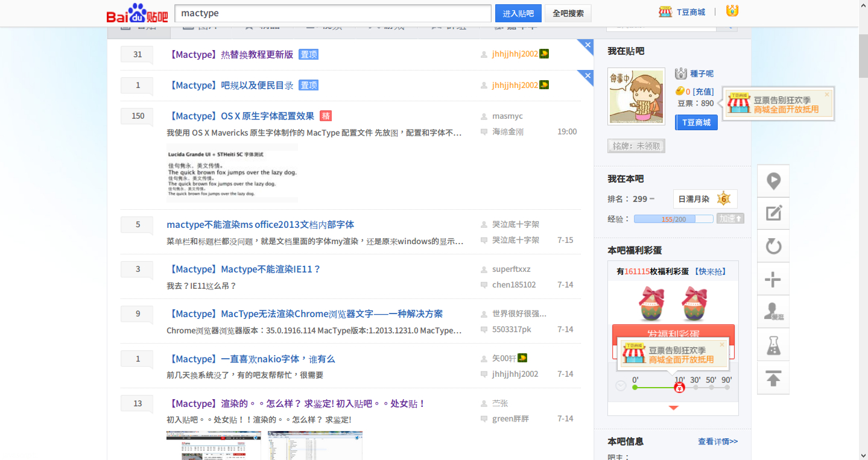Open the 查看详情>> link
The height and width of the screenshot is (460, 868).
tap(718, 441)
